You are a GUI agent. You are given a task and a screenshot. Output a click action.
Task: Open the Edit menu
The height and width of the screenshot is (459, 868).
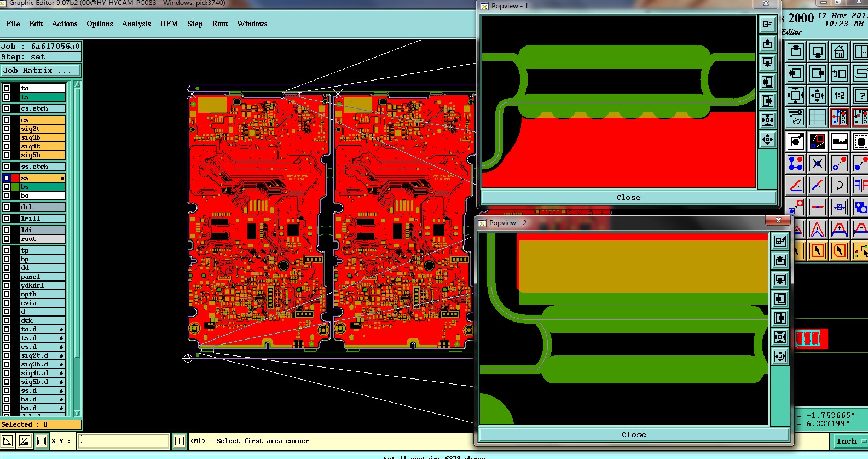36,24
